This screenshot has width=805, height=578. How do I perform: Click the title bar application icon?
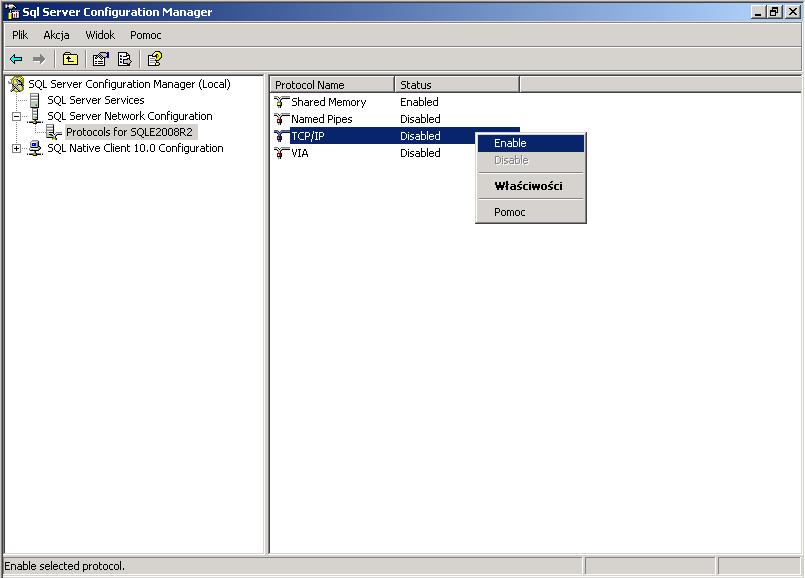(x=13, y=12)
